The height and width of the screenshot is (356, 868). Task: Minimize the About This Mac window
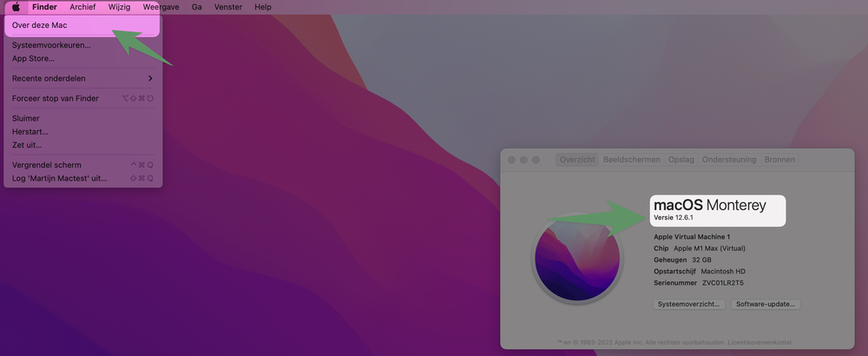[523, 160]
